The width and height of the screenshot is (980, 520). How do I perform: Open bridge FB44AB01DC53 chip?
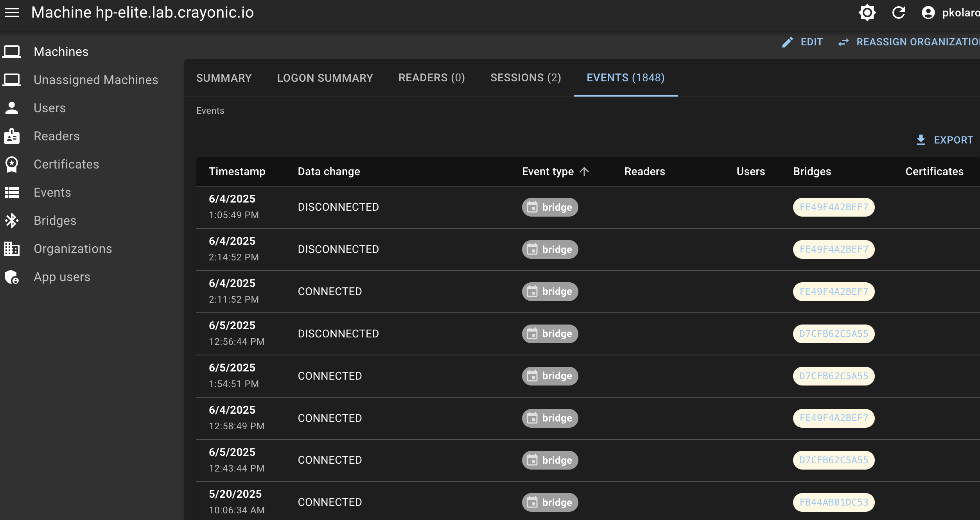(834, 502)
